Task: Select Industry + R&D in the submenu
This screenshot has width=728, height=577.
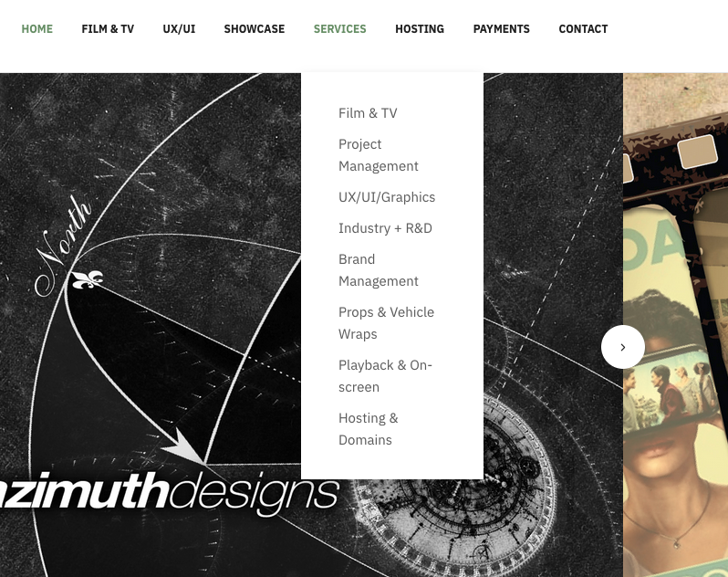Action: (385, 228)
